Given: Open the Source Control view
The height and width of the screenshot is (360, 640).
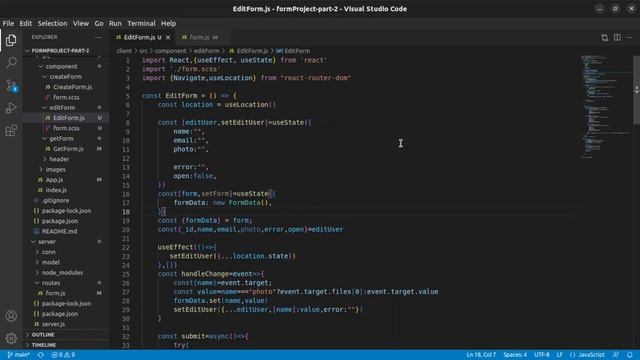Looking at the screenshot, I should coord(11,85).
